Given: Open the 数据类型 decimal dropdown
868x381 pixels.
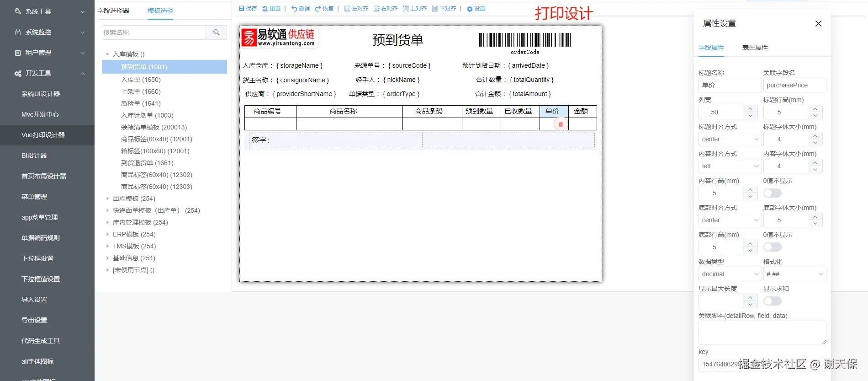Looking at the screenshot, I should (x=730, y=274).
